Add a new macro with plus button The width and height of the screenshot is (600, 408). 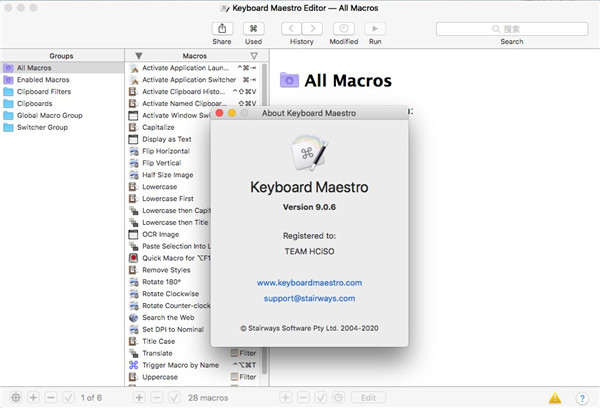[139, 398]
